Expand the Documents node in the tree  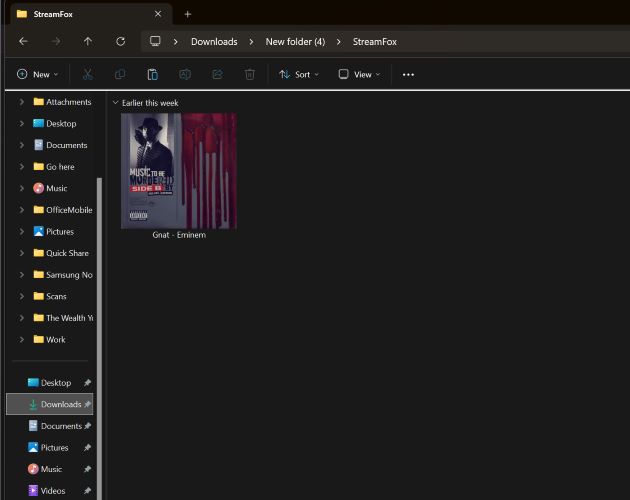[21, 145]
